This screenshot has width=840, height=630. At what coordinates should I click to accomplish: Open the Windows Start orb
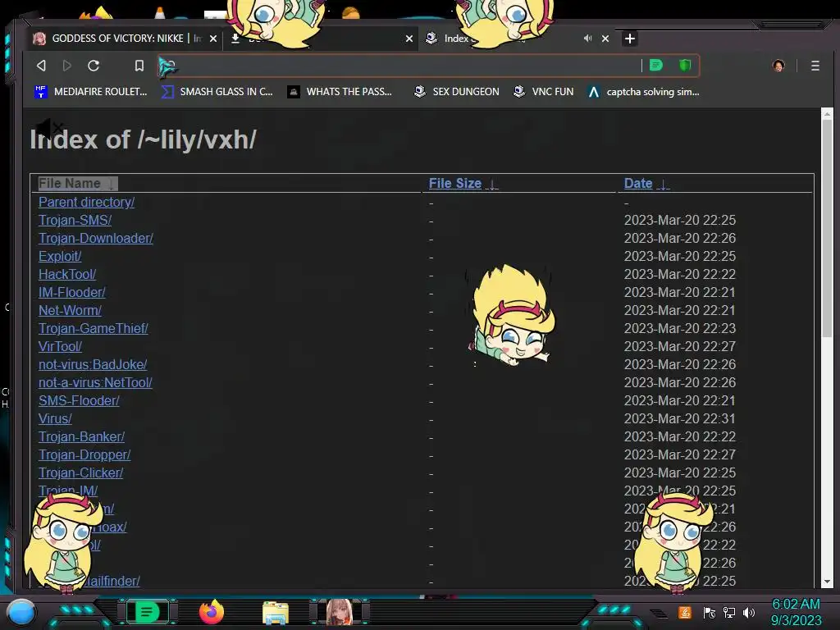point(21,612)
